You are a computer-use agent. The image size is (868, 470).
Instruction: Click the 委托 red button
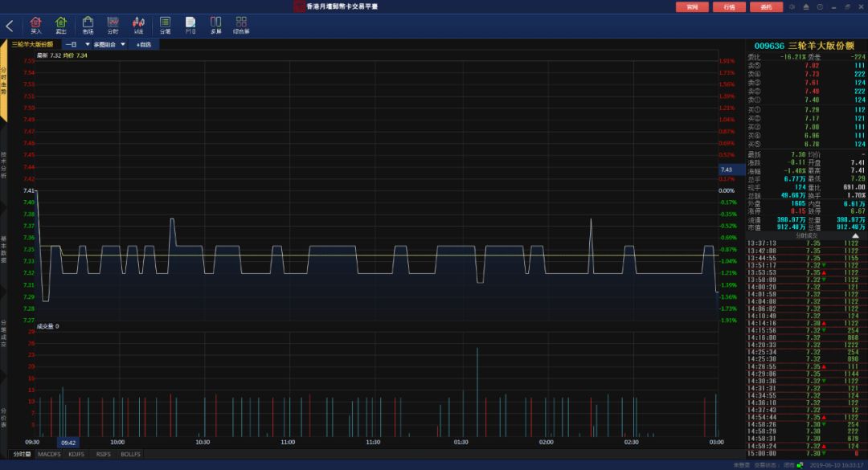click(x=766, y=6)
